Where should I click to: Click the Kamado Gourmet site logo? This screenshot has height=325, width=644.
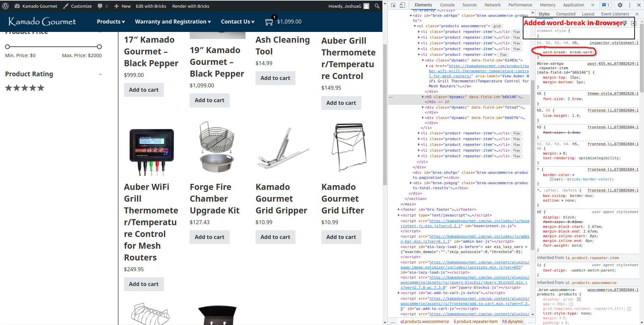click(42, 22)
